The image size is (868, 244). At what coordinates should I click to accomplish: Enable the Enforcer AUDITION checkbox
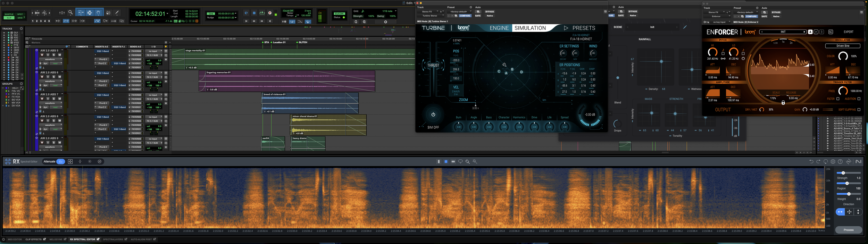click(x=859, y=99)
